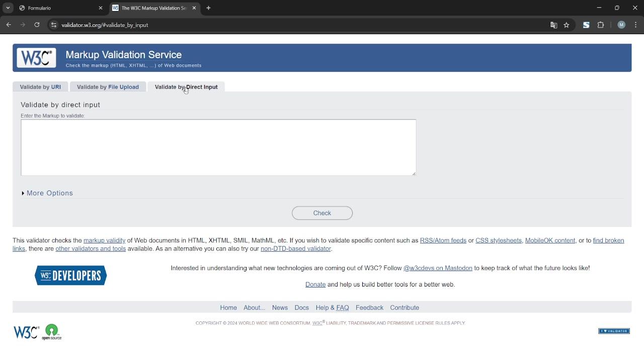Open Help & FAQ footer link
The image size is (644, 362).
coord(332,308)
